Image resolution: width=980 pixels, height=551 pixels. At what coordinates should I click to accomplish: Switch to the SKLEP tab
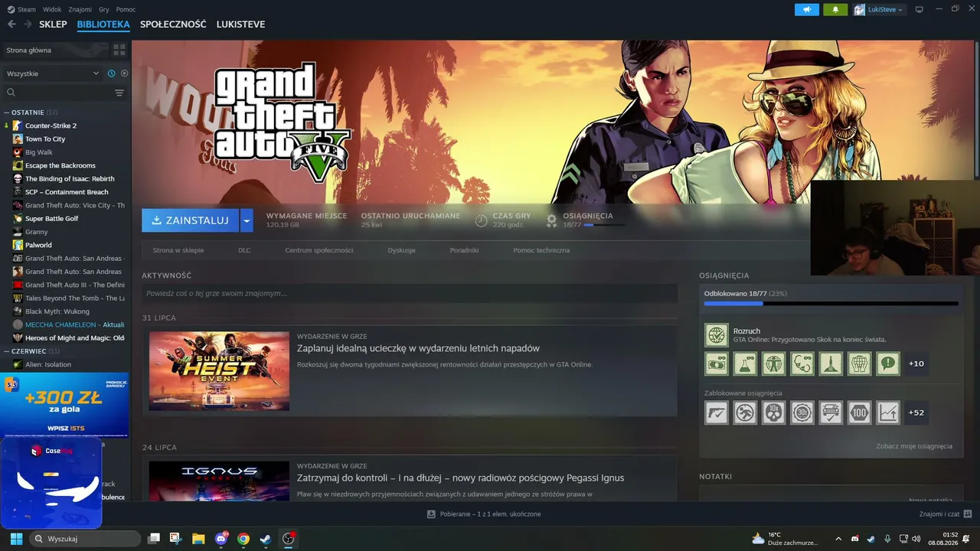point(53,24)
